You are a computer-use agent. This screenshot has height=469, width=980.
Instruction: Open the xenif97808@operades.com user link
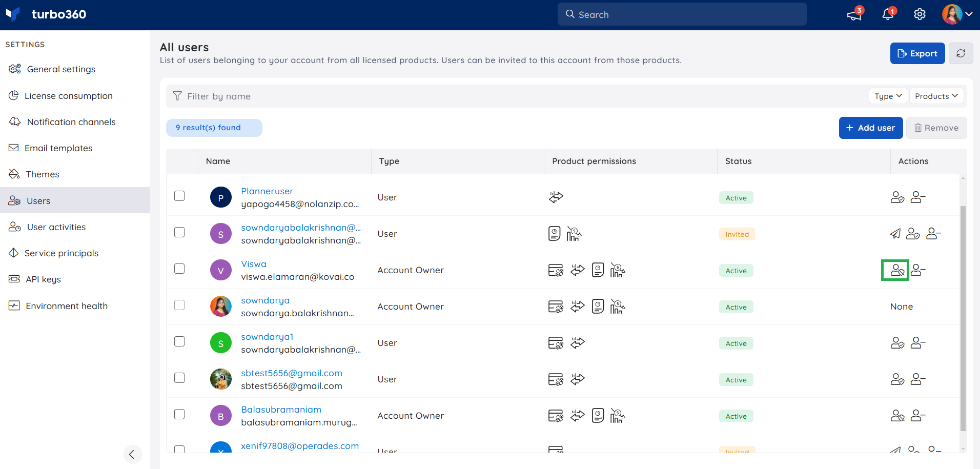point(300,446)
